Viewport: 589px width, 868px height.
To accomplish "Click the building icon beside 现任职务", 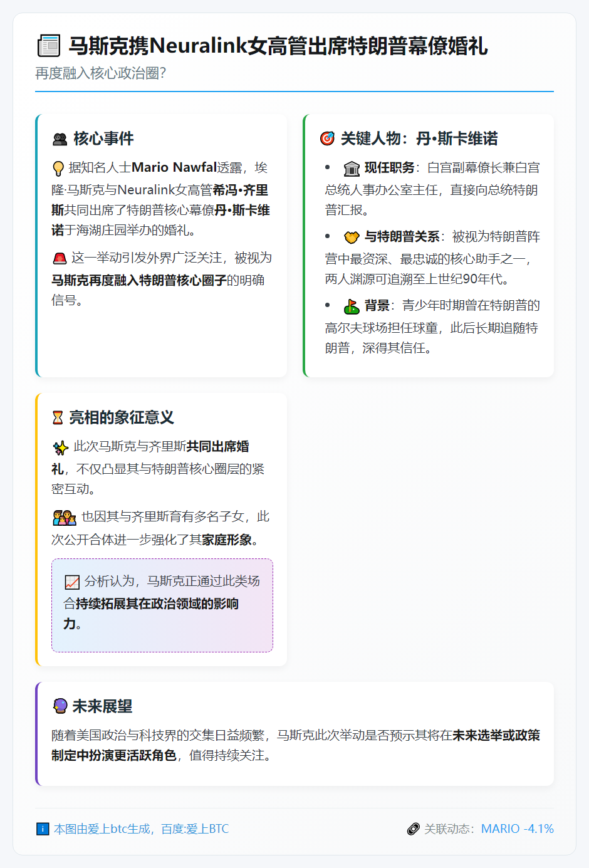I will (x=352, y=169).
